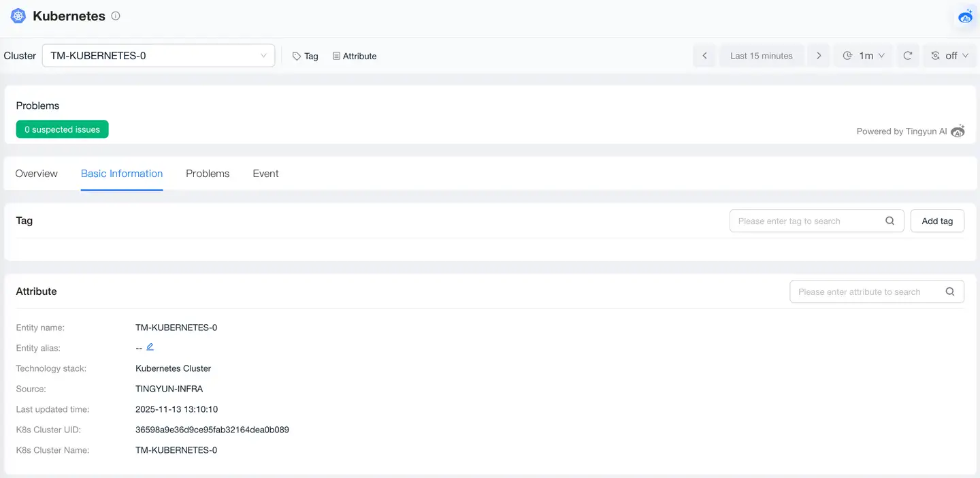The height and width of the screenshot is (478, 980).
Task: Open the Problems tab
Action: click(x=208, y=174)
